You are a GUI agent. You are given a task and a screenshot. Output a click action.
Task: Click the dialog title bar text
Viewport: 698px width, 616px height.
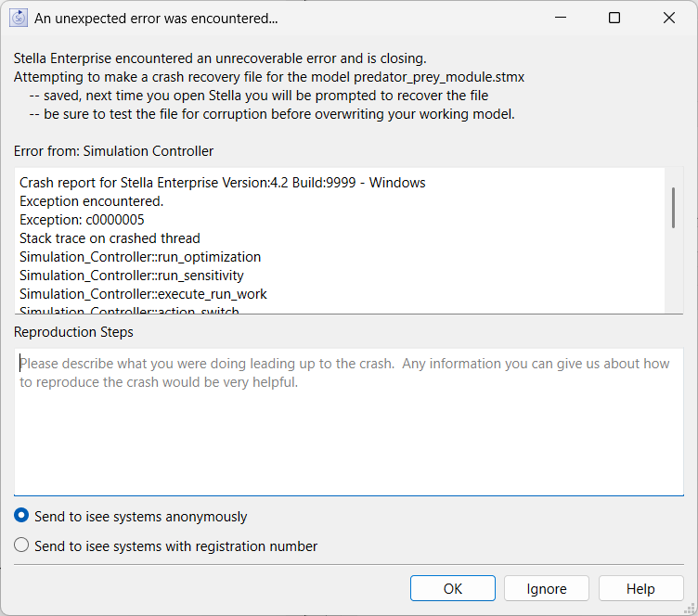(156, 19)
